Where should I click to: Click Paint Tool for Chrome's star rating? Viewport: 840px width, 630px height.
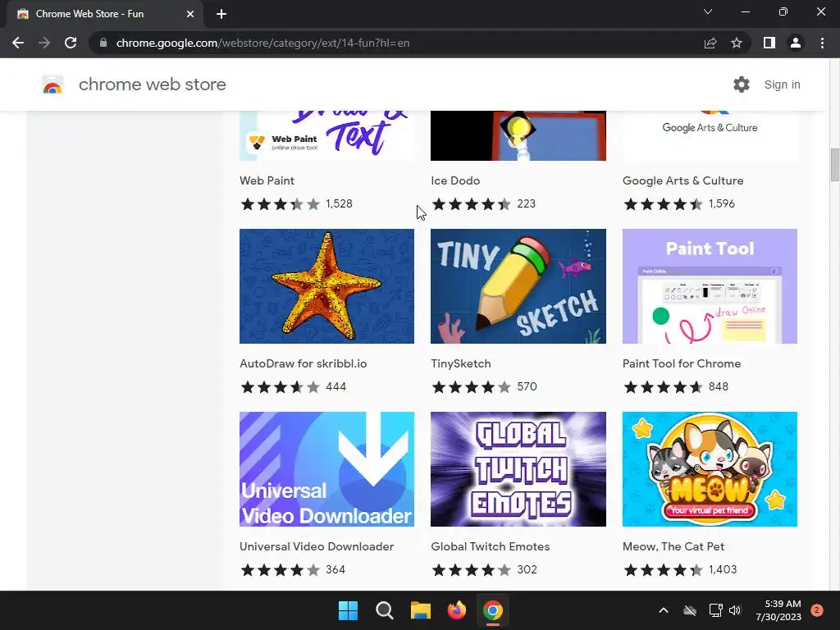point(663,387)
